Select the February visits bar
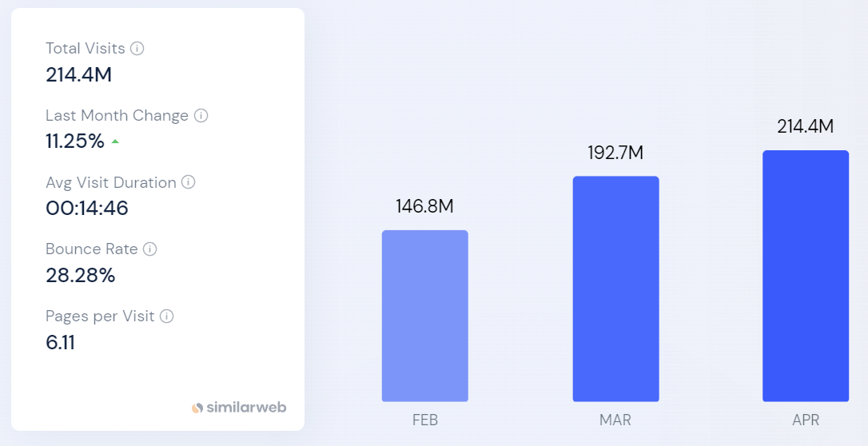 424,316
